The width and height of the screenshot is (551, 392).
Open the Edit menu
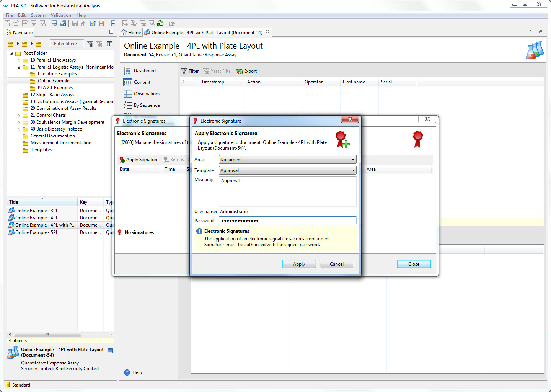(x=22, y=15)
